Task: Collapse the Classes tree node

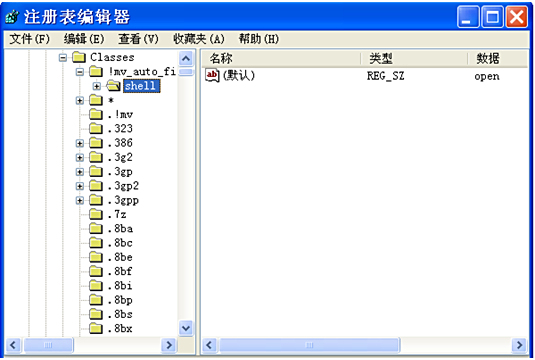Action: (x=63, y=57)
